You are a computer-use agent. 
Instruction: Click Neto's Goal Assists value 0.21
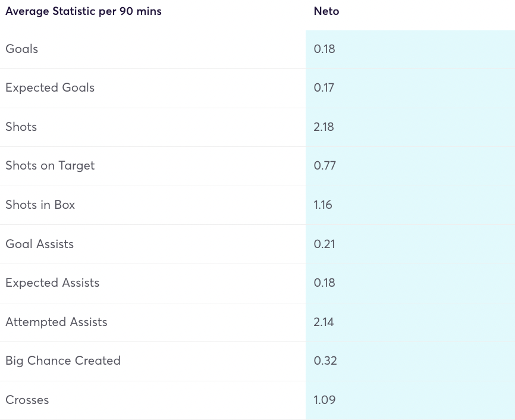pyautogui.click(x=324, y=244)
